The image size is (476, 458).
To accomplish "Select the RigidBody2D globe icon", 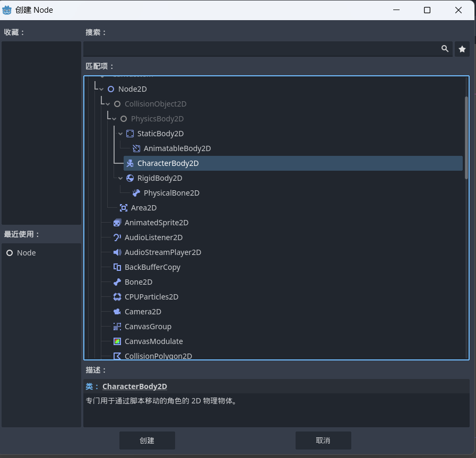I will pyautogui.click(x=130, y=178).
